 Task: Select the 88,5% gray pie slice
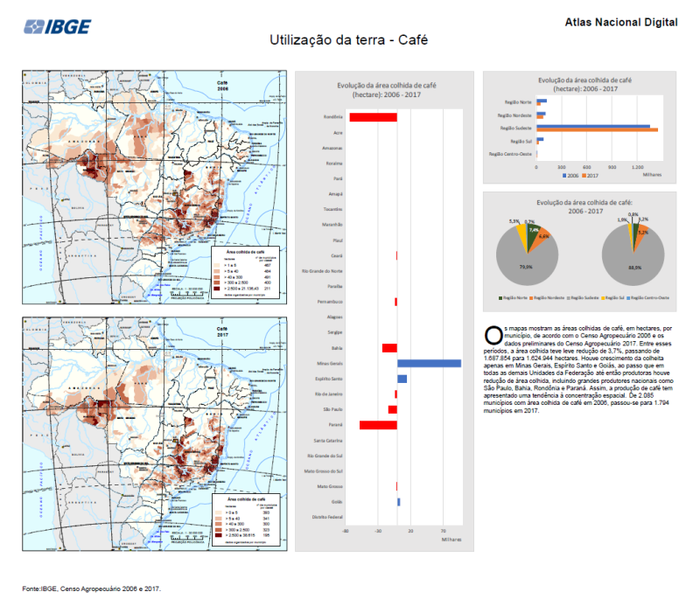pos(631,262)
